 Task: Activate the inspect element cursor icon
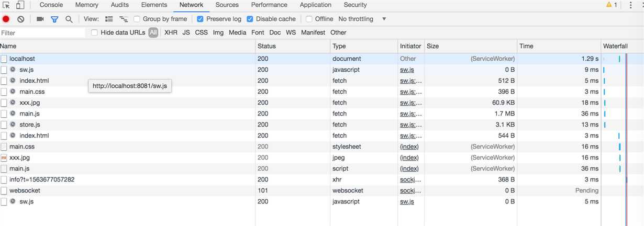click(x=6, y=5)
